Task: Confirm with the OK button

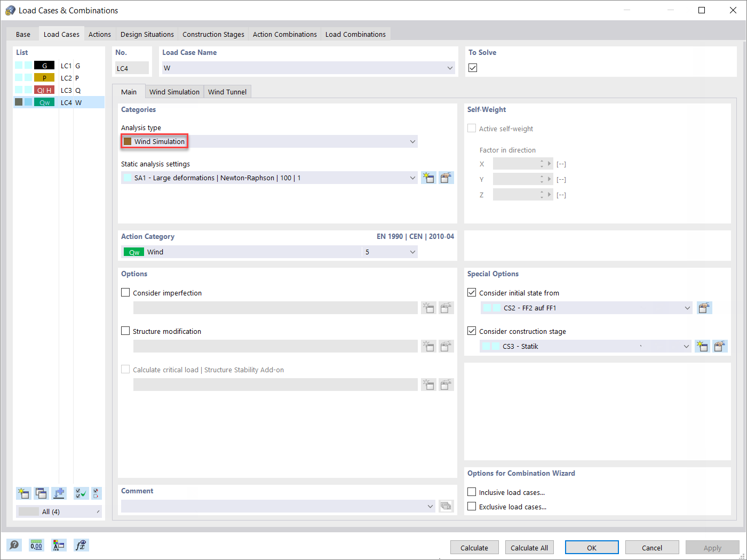Action: pyautogui.click(x=592, y=548)
